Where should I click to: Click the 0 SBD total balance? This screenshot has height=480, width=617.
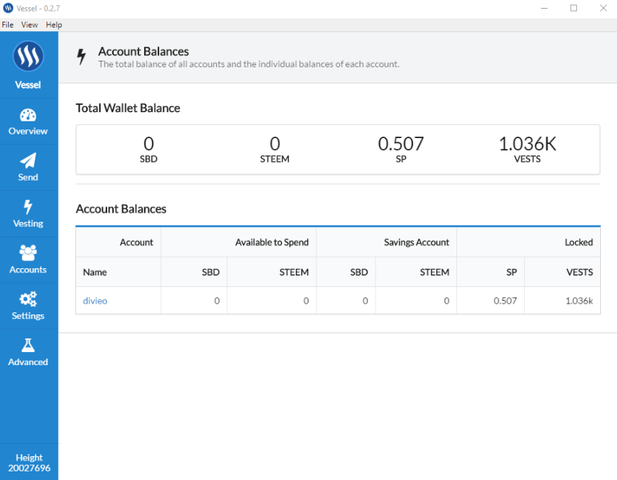[149, 150]
